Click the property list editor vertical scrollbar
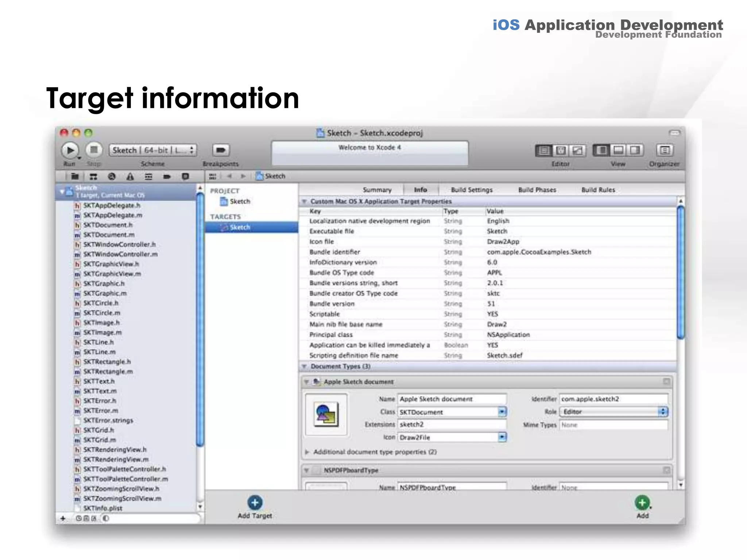 681,272
